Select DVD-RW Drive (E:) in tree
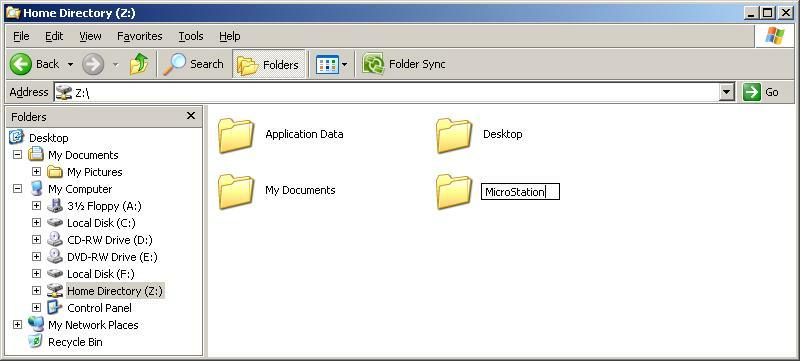800x361 pixels. (x=112, y=257)
